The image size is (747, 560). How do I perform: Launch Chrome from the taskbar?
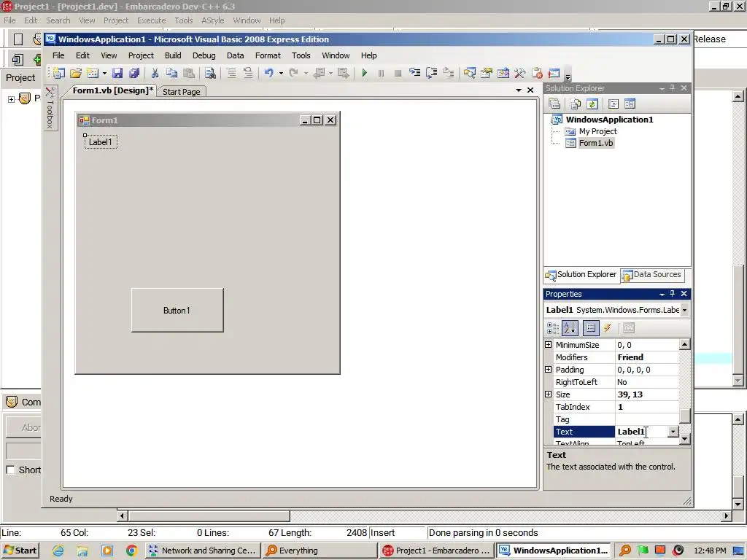pyautogui.click(x=131, y=551)
